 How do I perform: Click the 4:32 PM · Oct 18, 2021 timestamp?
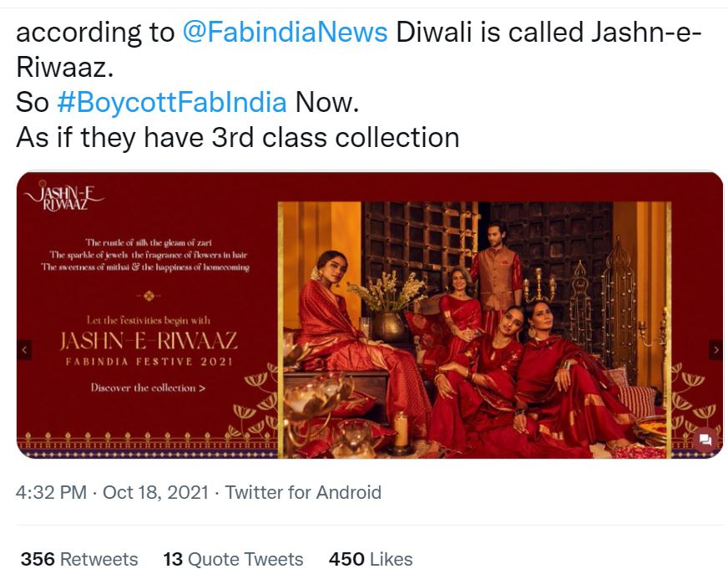111,492
